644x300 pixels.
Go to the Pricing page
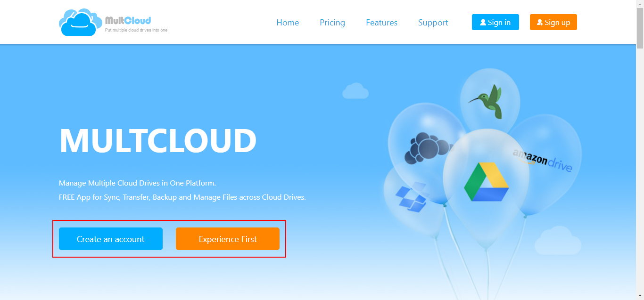pos(332,23)
